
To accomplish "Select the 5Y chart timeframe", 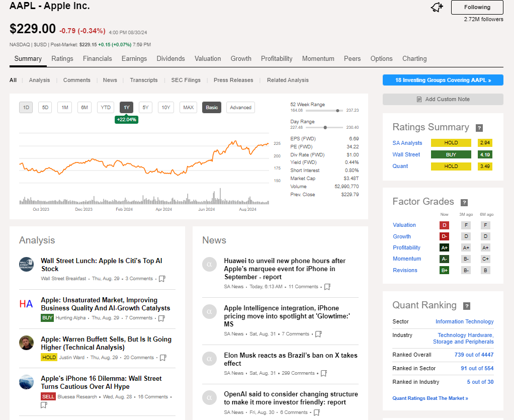I will point(145,107).
